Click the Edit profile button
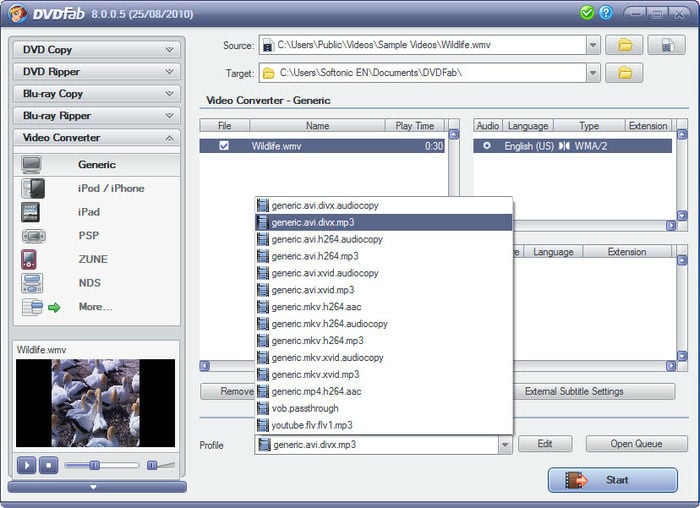 coord(545,444)
